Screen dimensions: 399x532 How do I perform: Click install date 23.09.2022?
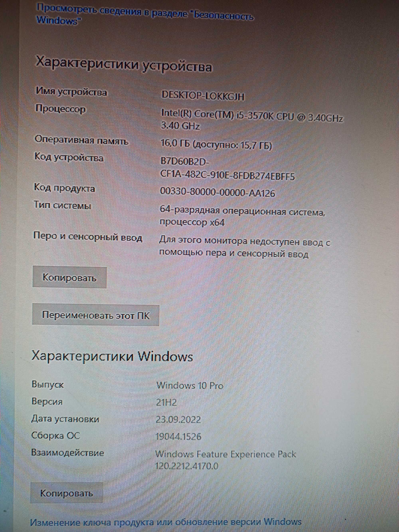(178, 420)
